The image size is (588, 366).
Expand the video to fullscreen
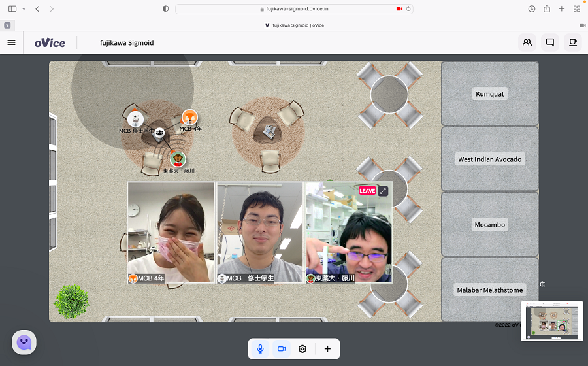coord(383,191)
